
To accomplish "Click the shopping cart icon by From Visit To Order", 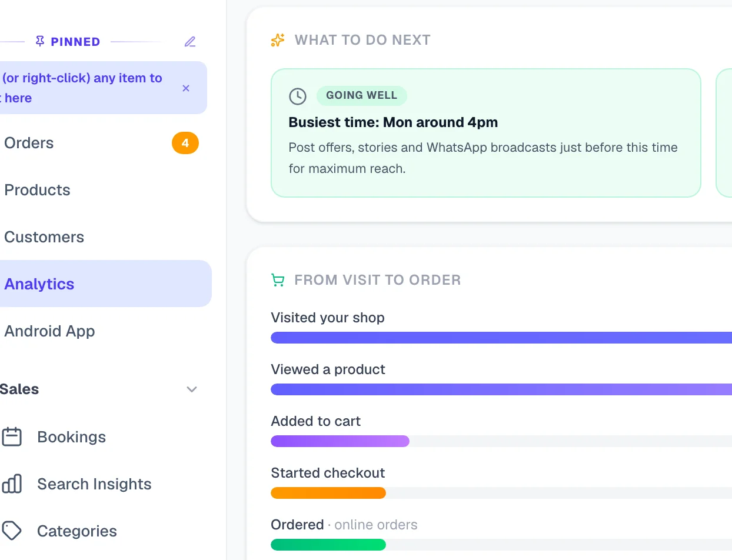I will click(x=278, y=280).
